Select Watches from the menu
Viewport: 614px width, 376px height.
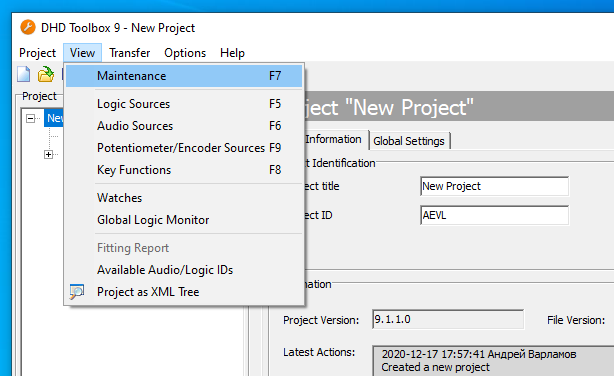point(184,198)
